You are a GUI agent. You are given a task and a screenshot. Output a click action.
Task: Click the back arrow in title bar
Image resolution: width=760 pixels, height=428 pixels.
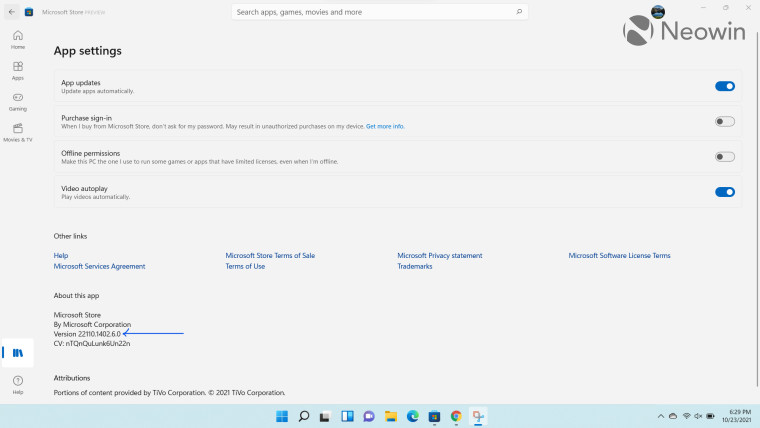12,12
